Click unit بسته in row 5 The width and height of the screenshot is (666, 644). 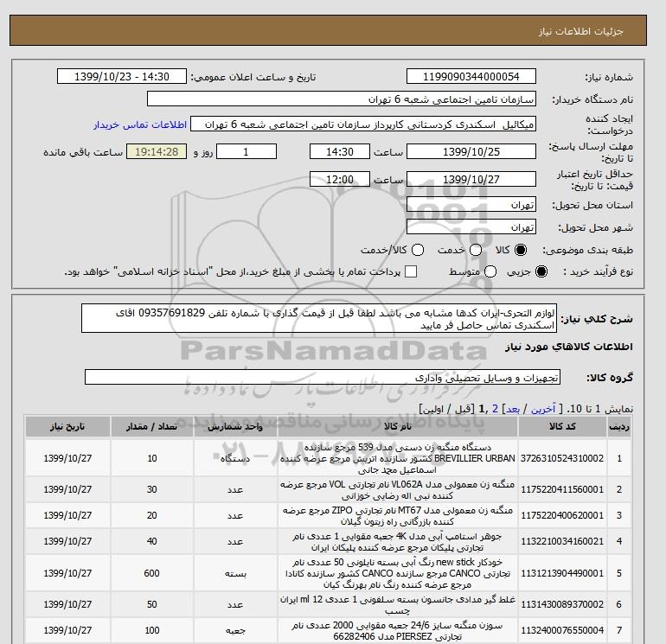(x=235, y=573)
